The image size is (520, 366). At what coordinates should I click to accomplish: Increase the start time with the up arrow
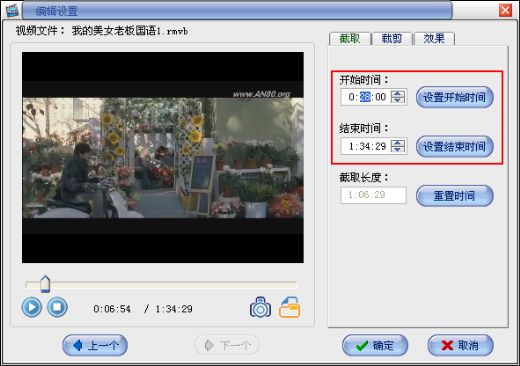(x=398, y=94)
